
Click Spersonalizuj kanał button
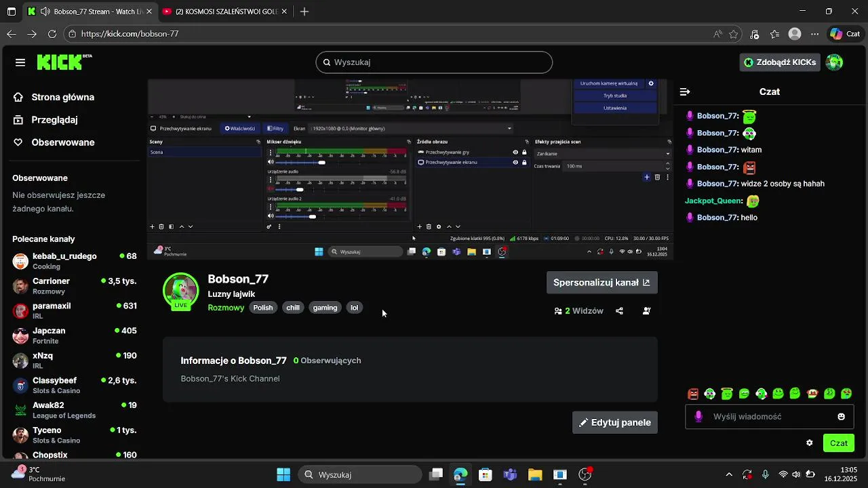(x=602, y=283)
